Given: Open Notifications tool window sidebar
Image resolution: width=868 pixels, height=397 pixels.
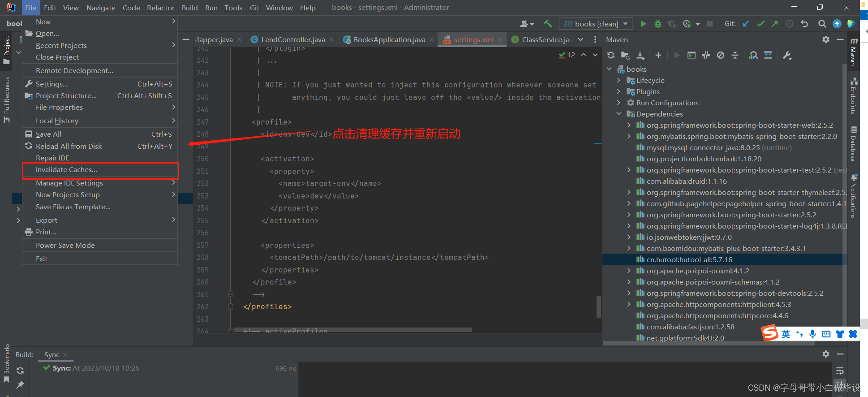Looking at the screenshot, I should pyautogui.click(x=854, y=196).
